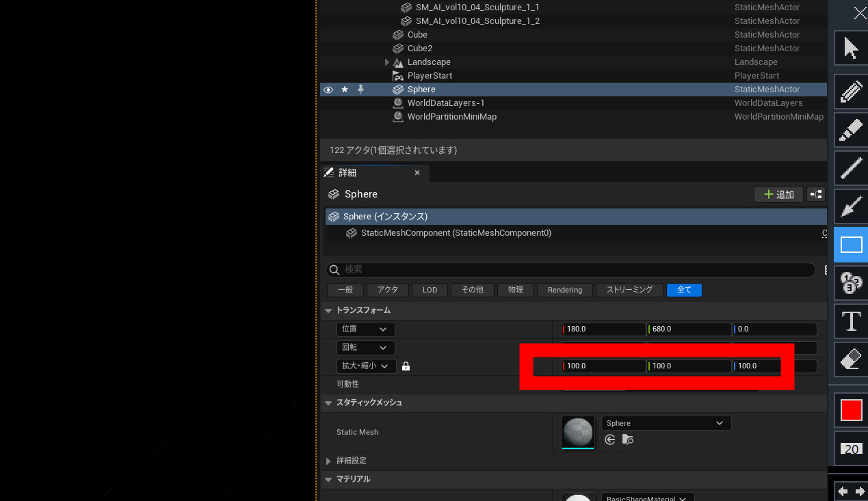Choose the arrow drawing tool
This screenshot has height=501, width=868.
pyautogui.click(x=850, y=206)
